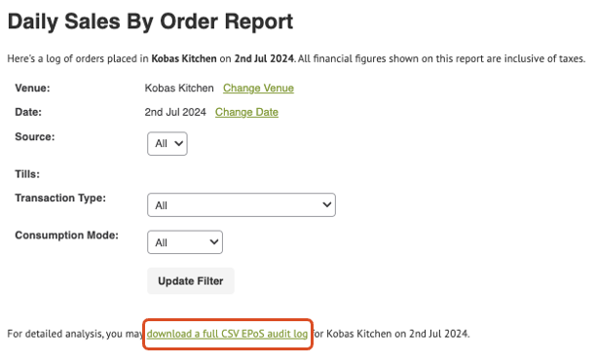The width and height of the screenshot is (596, 364).
Task: Click the chevron arrow in Transaction Type selector
Action: [x=327, y=204]
